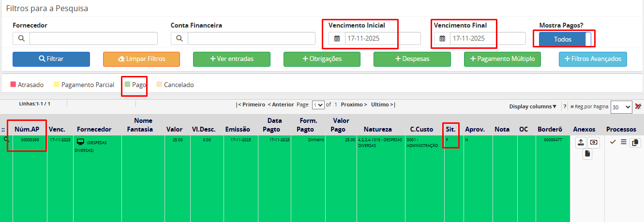Toggle the Mostra Pagos Todos switch
Screen dimensions: 644x222
point(565,39)
